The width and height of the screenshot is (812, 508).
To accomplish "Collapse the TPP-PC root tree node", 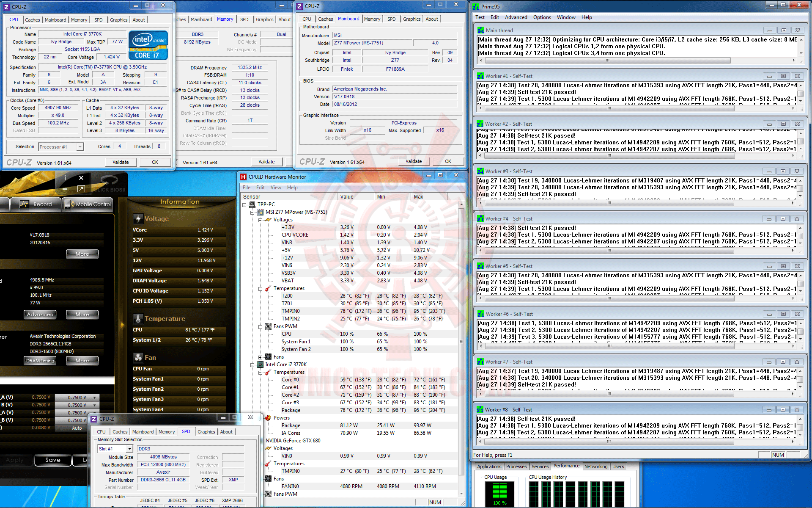I will pyautogui.click(x=244, y=204).
